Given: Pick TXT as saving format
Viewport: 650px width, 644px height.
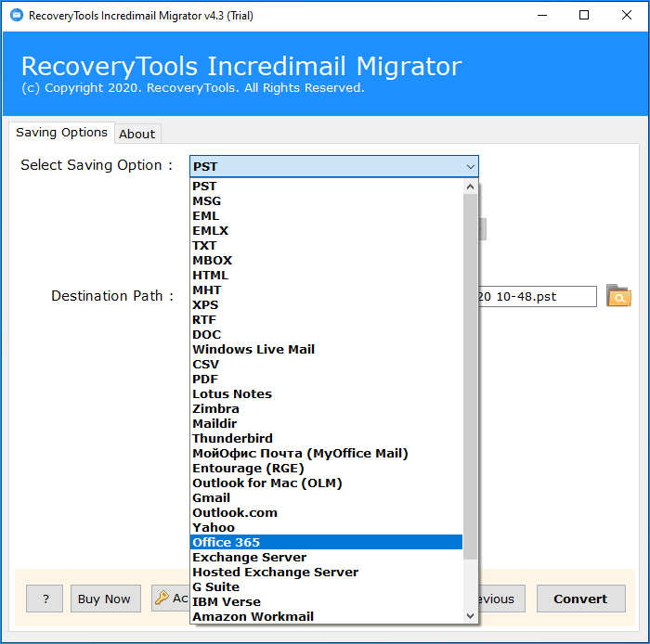Looking at the screenshot, I should click(x=326, y=246).
